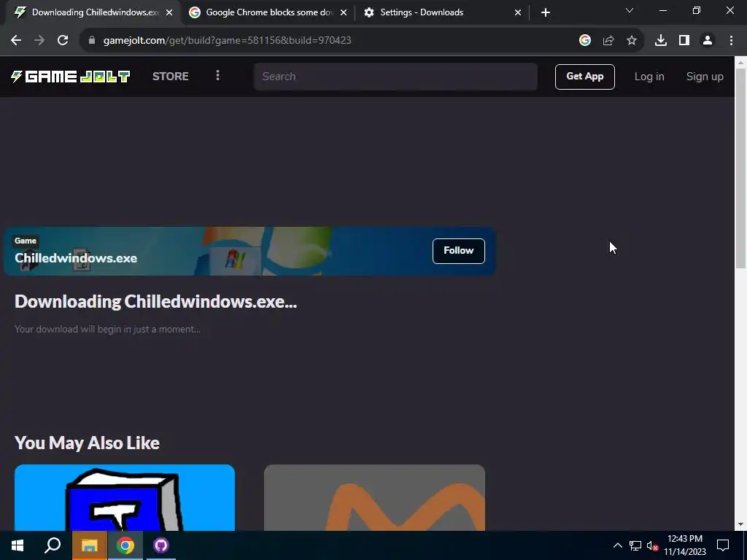Close the Downloading Chilledwindows.exe tab
The height and width of the screenshot is (560, 747).
pyautogui.click(x=169, y=12)
